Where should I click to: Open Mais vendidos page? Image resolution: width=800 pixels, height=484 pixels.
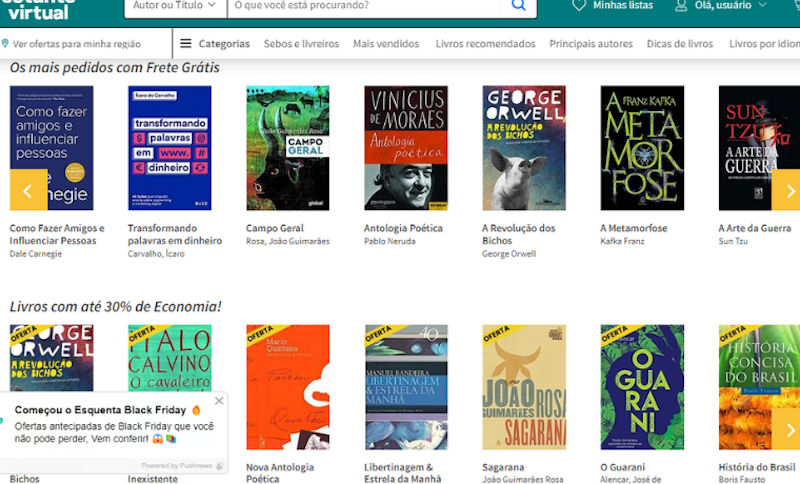tap(386, 44)
